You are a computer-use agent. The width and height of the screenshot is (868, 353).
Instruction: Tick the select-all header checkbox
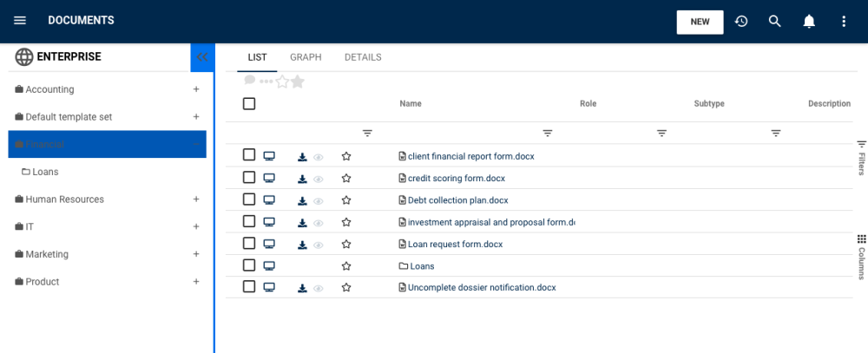(249, 103)
